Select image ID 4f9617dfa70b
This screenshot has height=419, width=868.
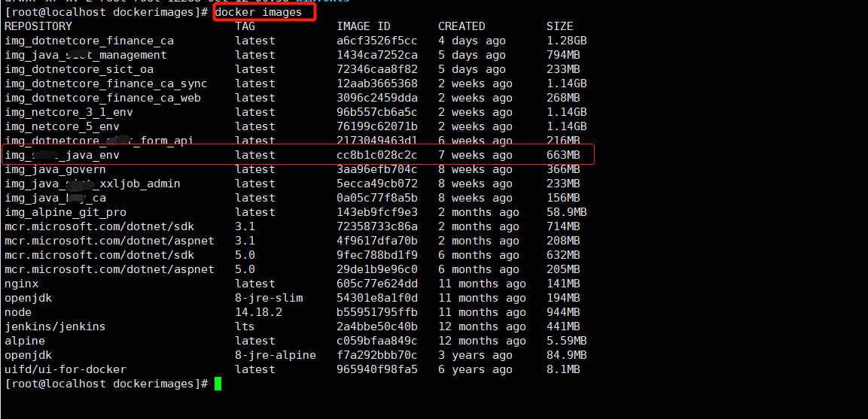pos(377,241)
